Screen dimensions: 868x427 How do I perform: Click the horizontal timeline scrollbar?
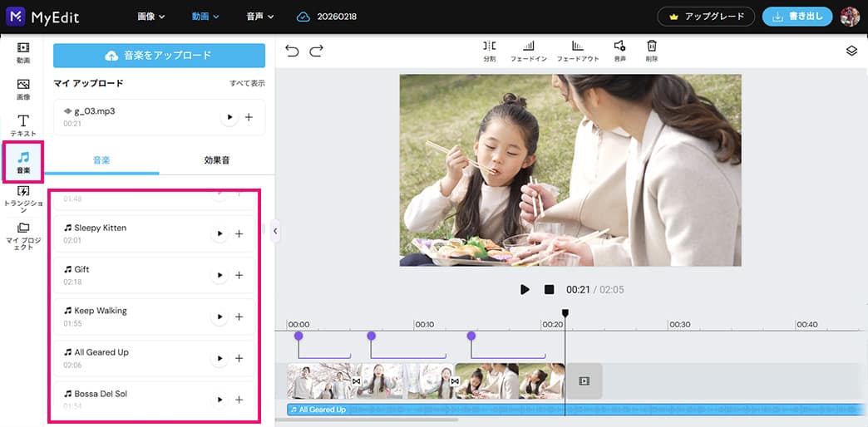(367, 420)
